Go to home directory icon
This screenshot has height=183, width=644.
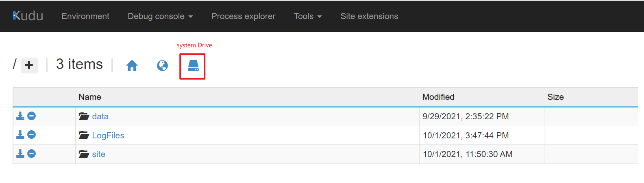(132, 65)
